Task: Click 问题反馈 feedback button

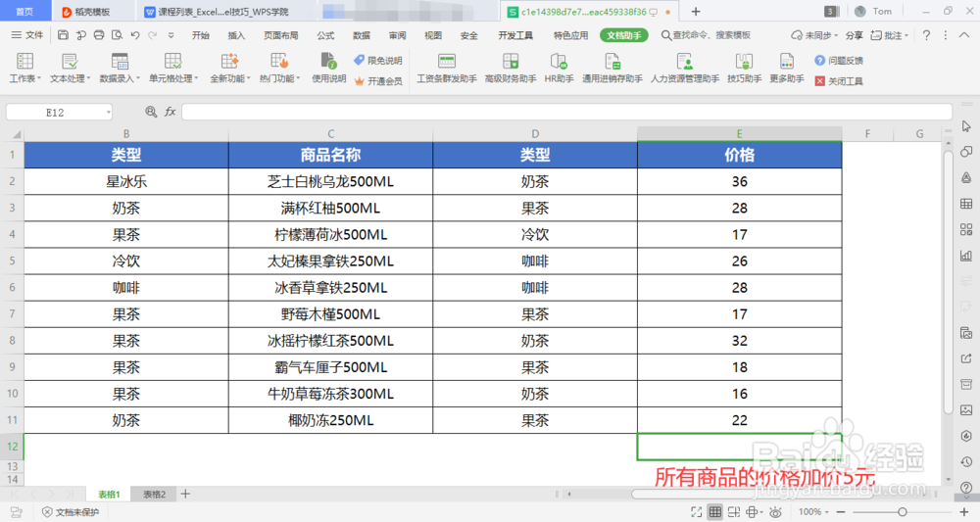Action: pyautogui.click(x=839, y=60)
